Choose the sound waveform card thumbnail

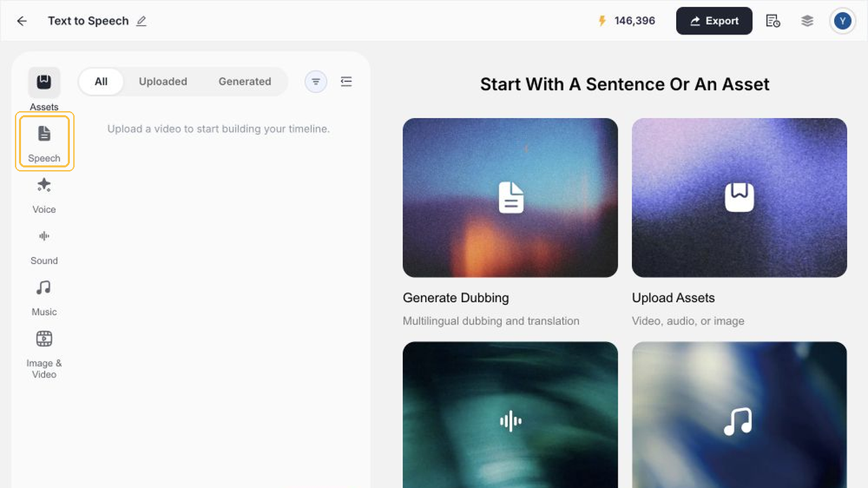coord(510,415)
